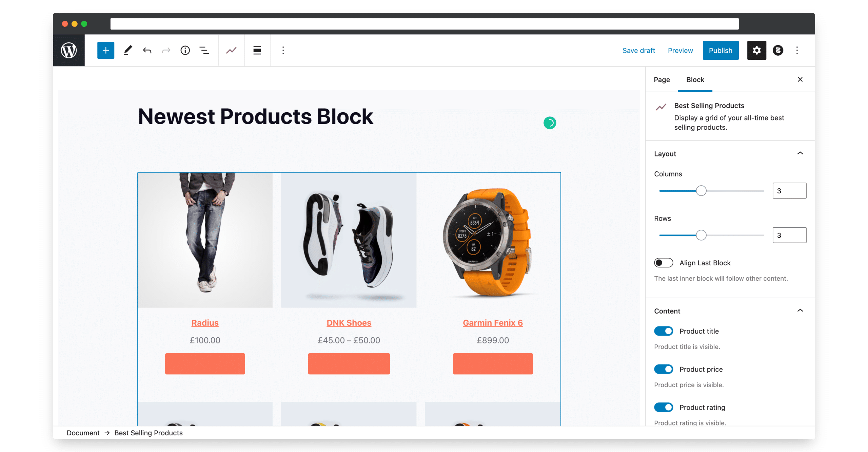
Task: Open block toolbar more options
Action: 283,50
